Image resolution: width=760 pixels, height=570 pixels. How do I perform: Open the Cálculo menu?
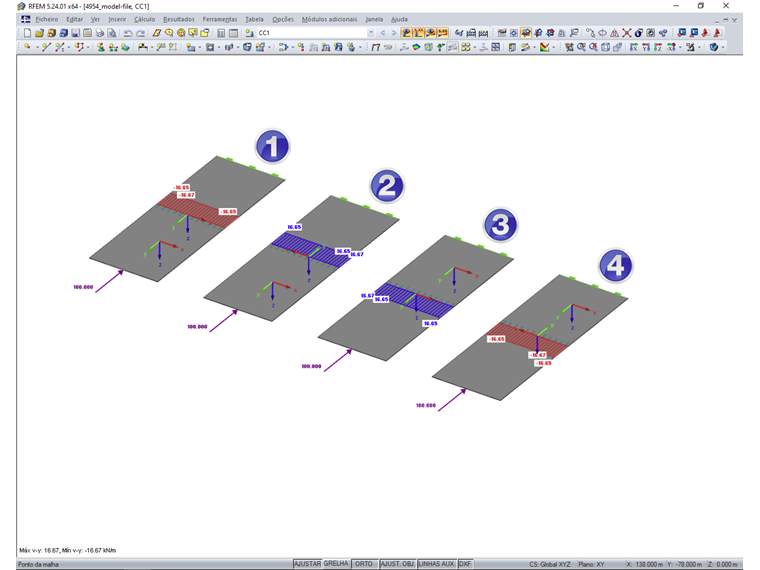tap(144, 19)
